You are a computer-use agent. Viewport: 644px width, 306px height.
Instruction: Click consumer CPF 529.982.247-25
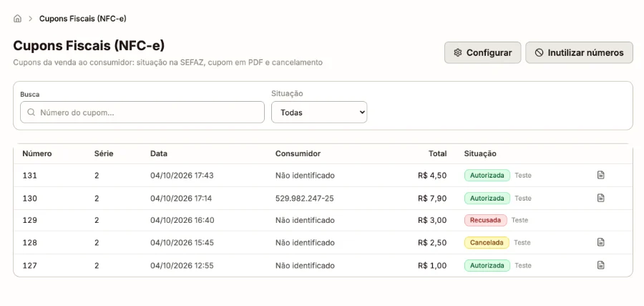tap(304, 199)
